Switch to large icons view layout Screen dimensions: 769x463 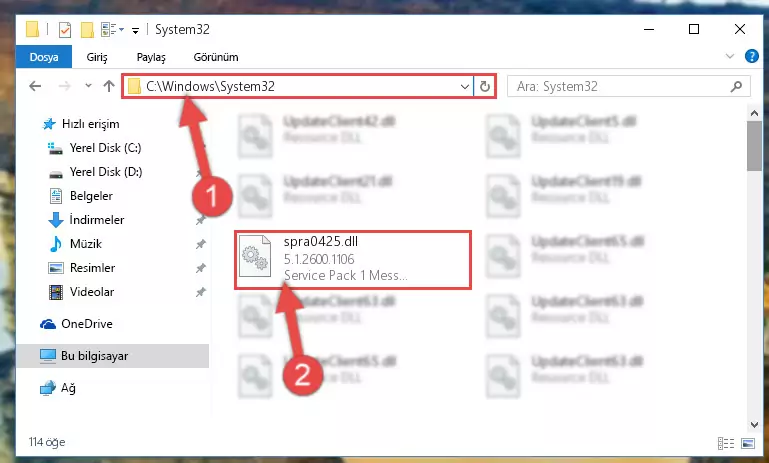pyautogui.click(x=748, y=443)
